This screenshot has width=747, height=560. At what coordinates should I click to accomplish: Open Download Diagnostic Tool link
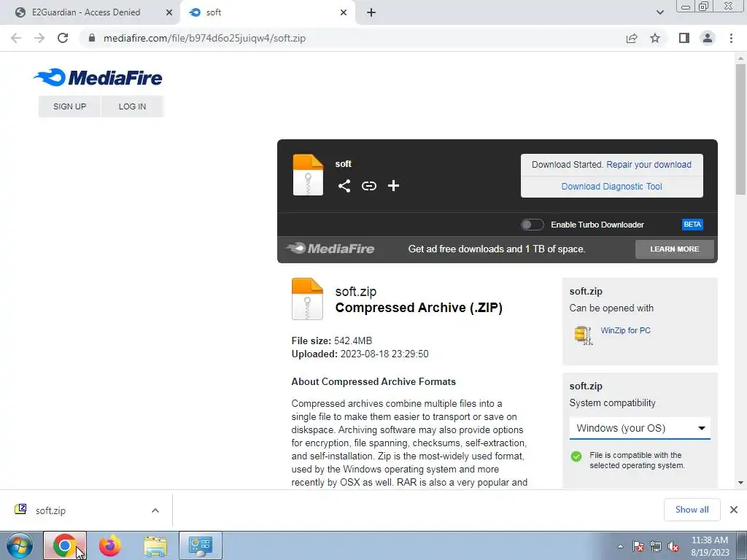(x=612, y=186)
